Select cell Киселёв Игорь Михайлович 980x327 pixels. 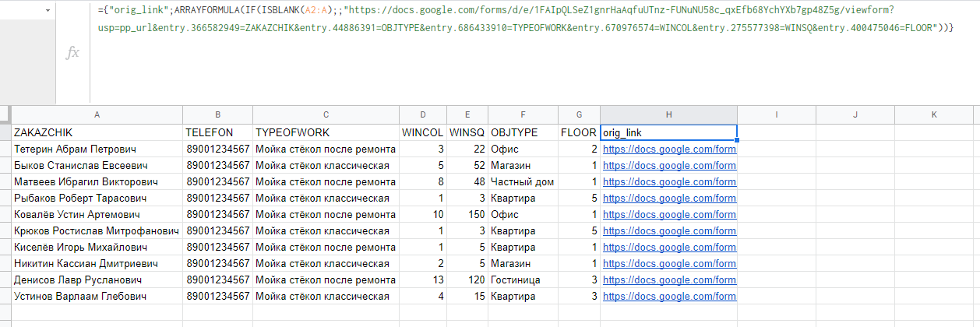97,247
